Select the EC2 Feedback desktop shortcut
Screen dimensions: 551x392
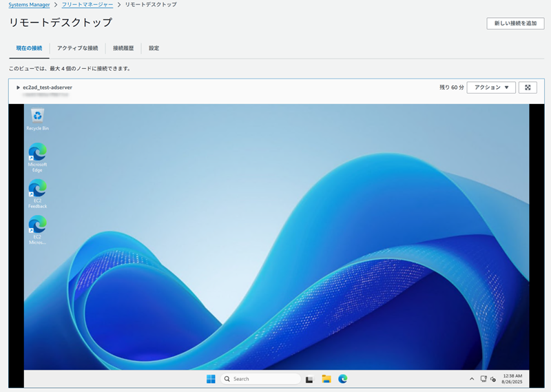37,191
